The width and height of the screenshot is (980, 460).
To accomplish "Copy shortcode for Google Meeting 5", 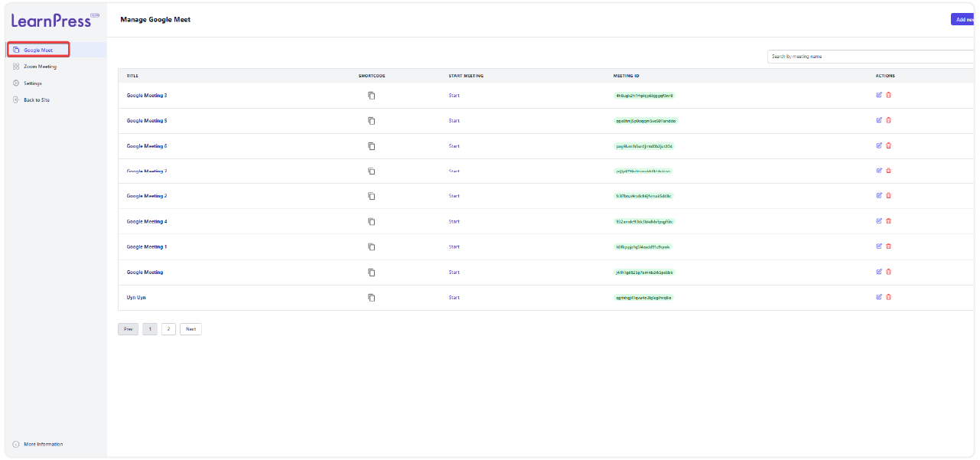I will [371, 121].
